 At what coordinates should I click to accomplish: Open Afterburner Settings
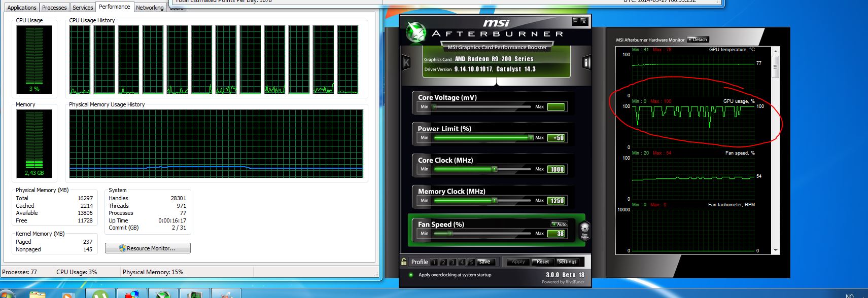coord(567,262)
